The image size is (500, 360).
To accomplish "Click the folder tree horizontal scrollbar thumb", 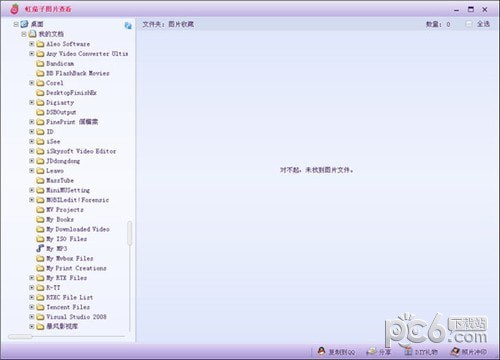I will tap(20, 337).
